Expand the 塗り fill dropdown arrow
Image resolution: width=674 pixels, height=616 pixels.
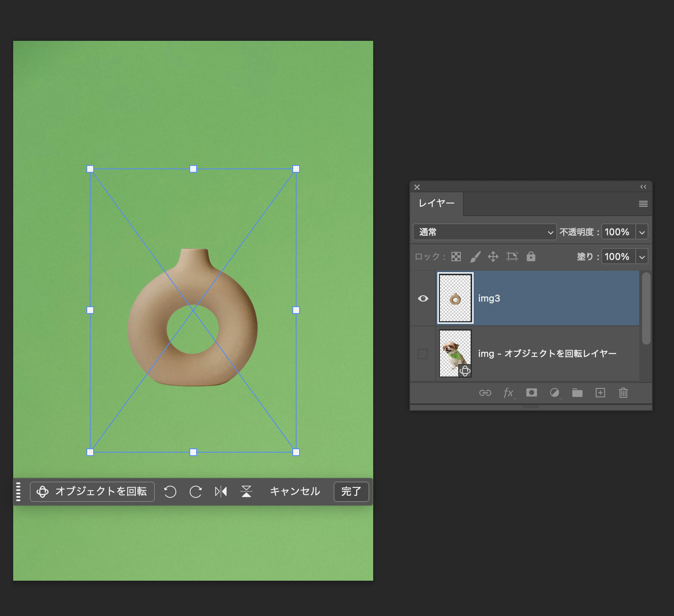[x=642, y=257]
